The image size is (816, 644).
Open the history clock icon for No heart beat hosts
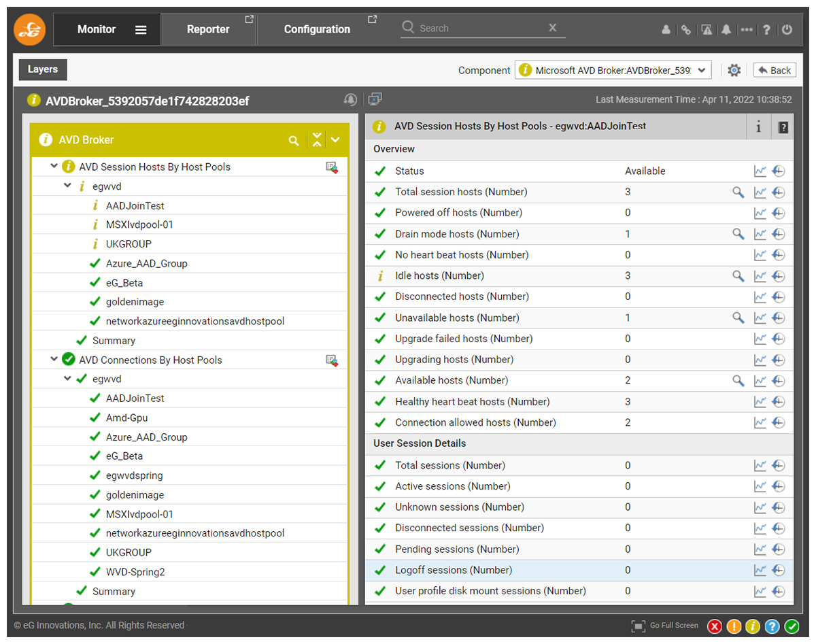[x=779, y=256]
